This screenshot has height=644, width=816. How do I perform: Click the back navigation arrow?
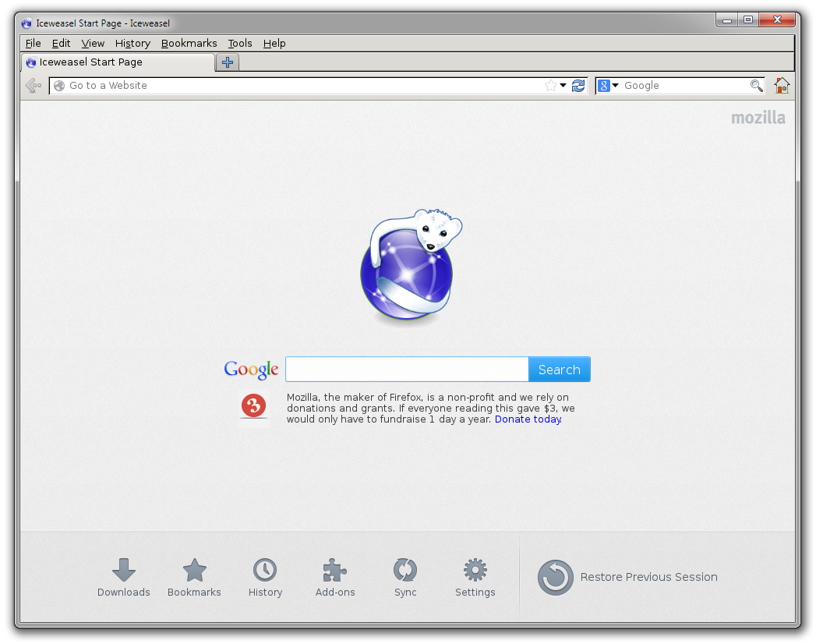point(34,86)
